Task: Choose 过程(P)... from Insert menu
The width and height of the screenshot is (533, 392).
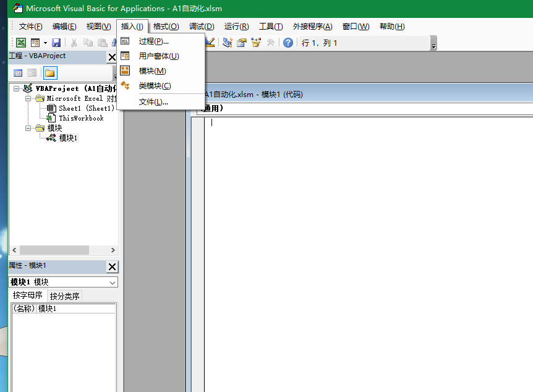Action: click(x=161, y=41)
